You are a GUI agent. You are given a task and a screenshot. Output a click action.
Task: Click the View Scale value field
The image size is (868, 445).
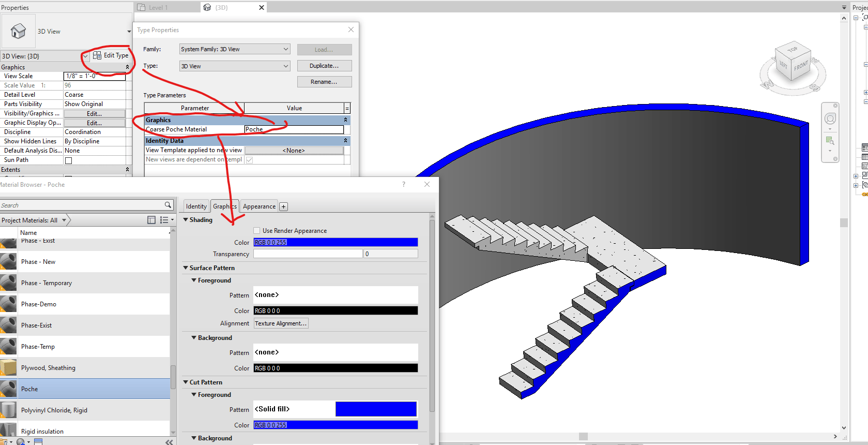[95, 76]
